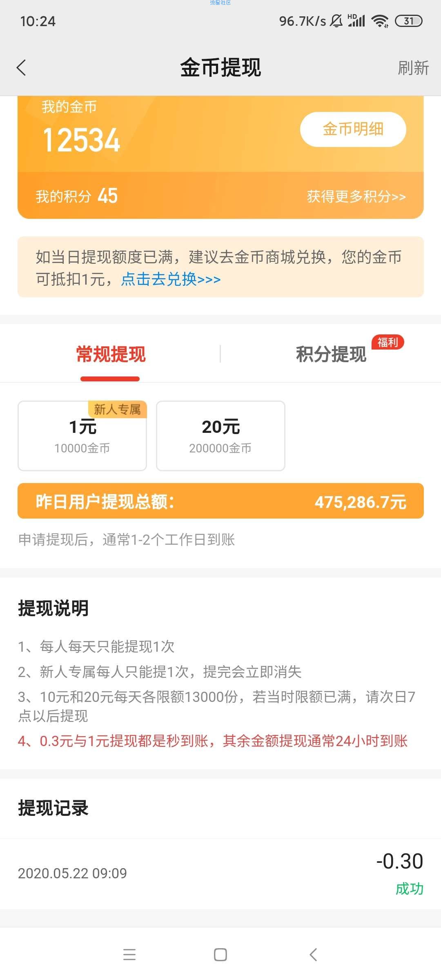Select the 1元 withdrawal option

[82, 436]
